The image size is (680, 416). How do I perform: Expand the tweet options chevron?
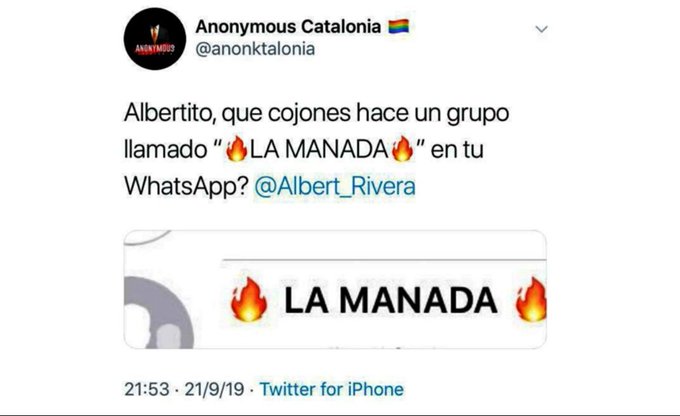541,29
